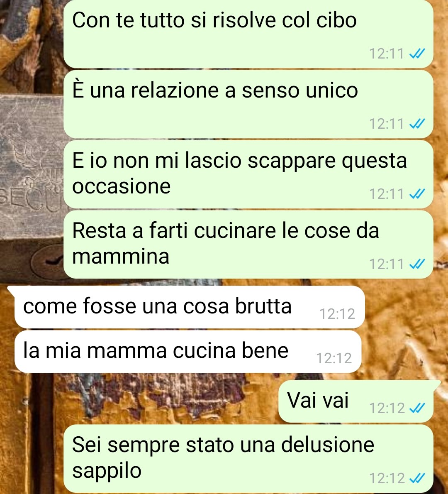The height and width of the screenshot is (494, 448).
Task: Click the 12:11 timestamp on 'Con te tutto' message
Action: 387,54
